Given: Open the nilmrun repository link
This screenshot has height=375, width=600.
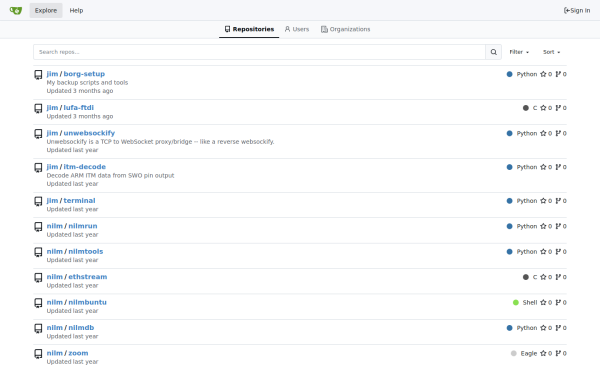Looking at the screenshot, I should (x=83, y=226).
